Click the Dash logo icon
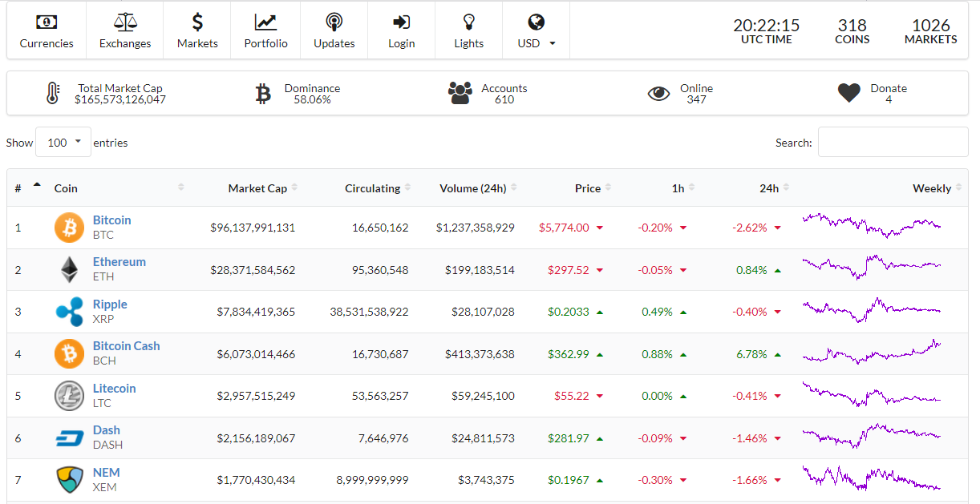 pyautogui.click(x=69, y=438)
